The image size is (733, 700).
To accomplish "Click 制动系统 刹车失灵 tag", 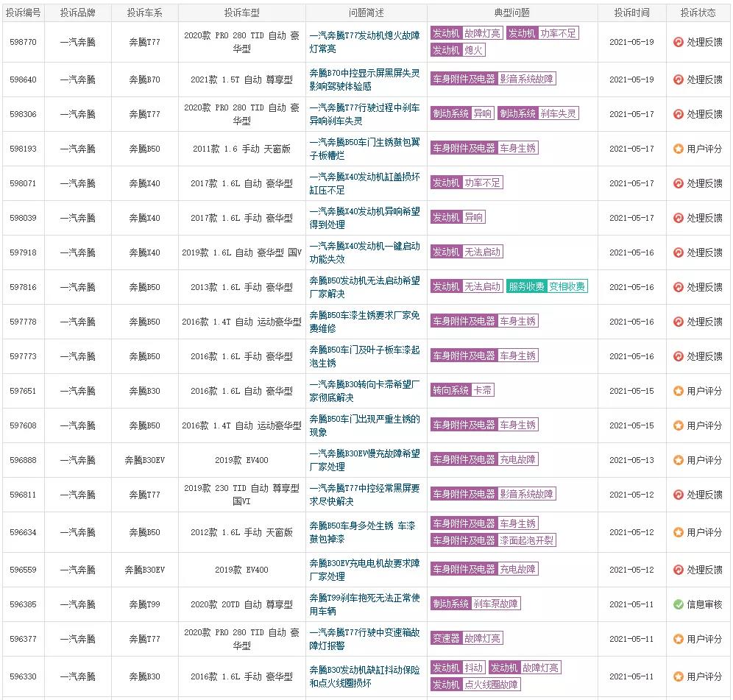I will pyautogui.click(x=538, y=113).
